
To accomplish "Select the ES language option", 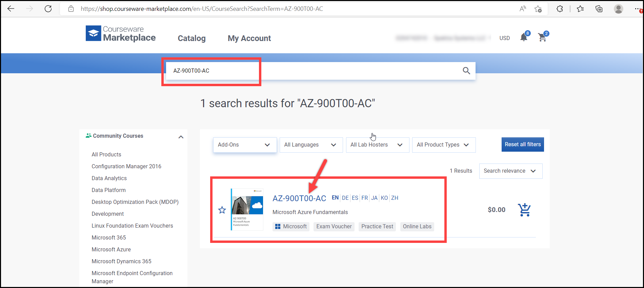I will tap(355, 198).
